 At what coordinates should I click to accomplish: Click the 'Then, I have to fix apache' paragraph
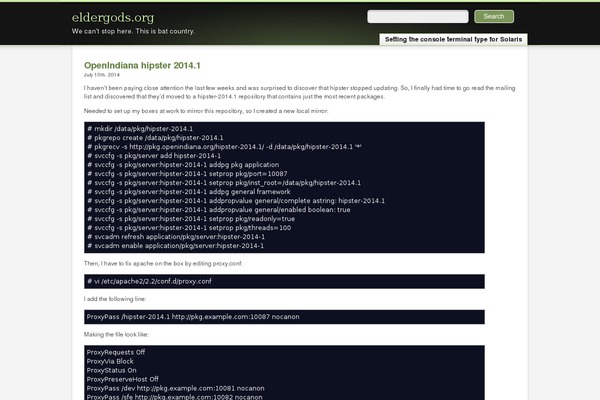click(x=163, y=263)
